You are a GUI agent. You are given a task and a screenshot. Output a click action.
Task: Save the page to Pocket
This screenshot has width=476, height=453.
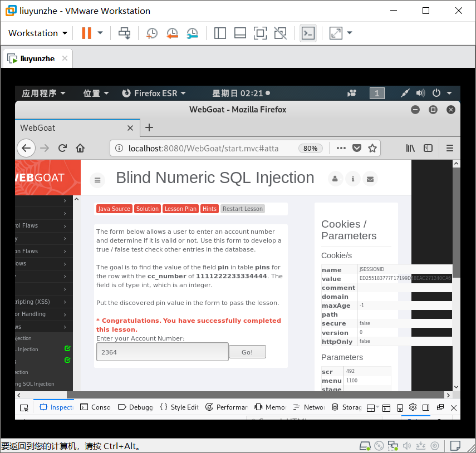(357, 148)
